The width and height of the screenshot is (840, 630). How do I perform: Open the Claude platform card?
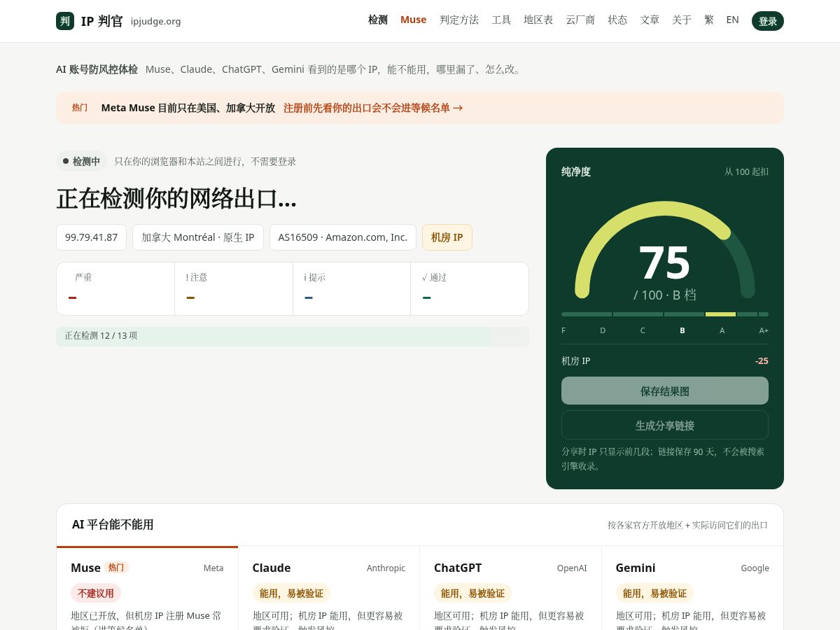(x=329, y=588)
